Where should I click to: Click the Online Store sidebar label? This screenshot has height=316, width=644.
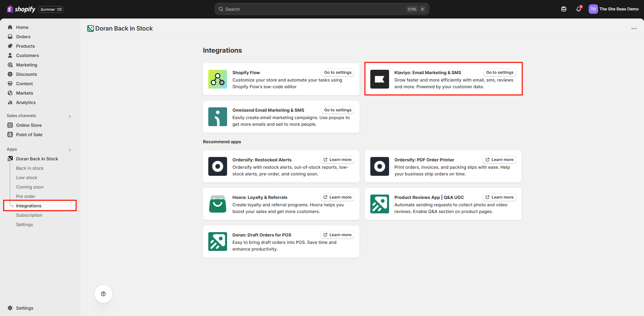point(29,125)
